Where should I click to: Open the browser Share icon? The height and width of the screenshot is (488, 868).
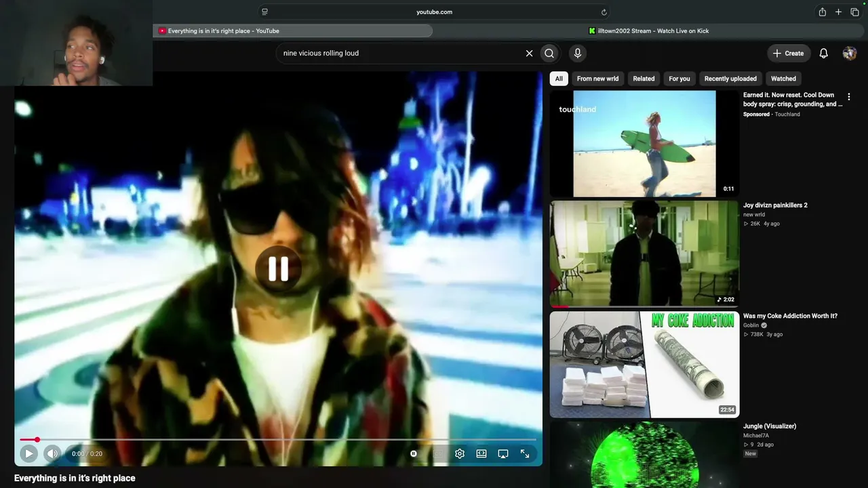coord(823,12)
